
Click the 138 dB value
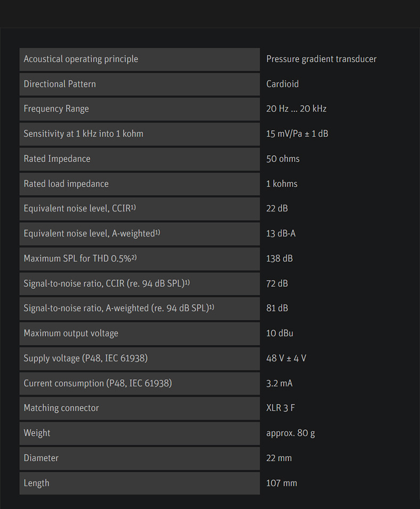tap(279, 258)
